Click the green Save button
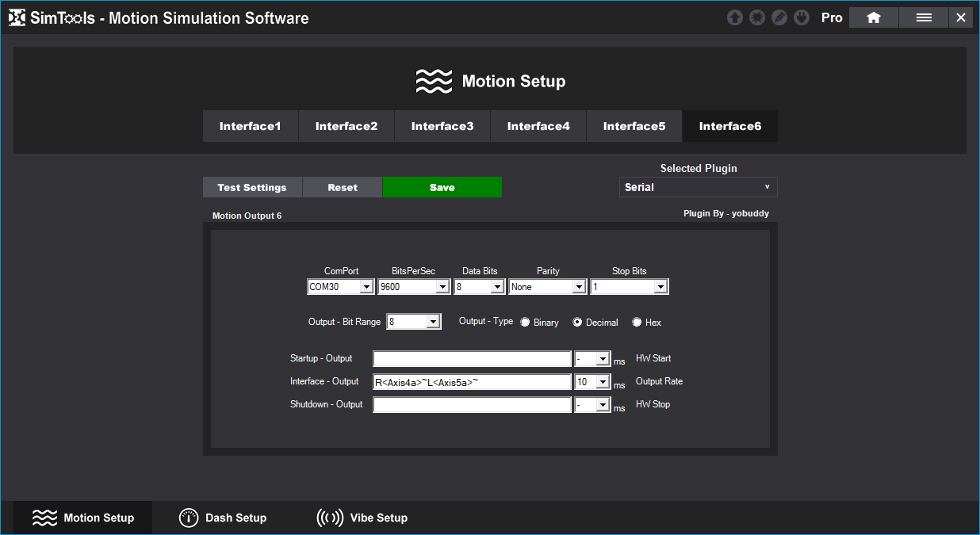 pos(442,187)
